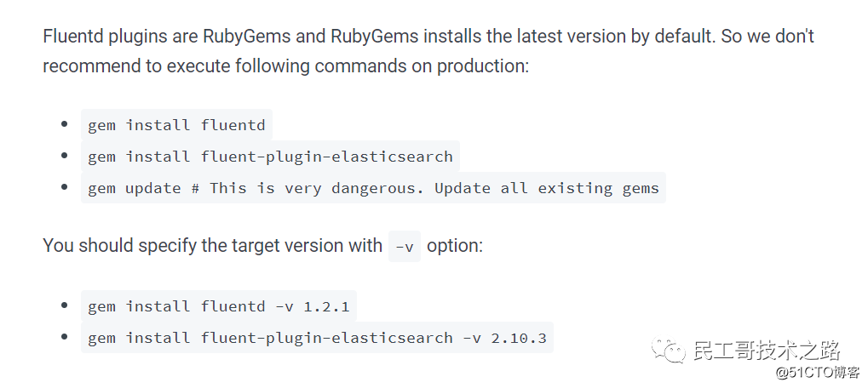
Task: Click the WeChat logo in the watermark
Action: point(669,350)
